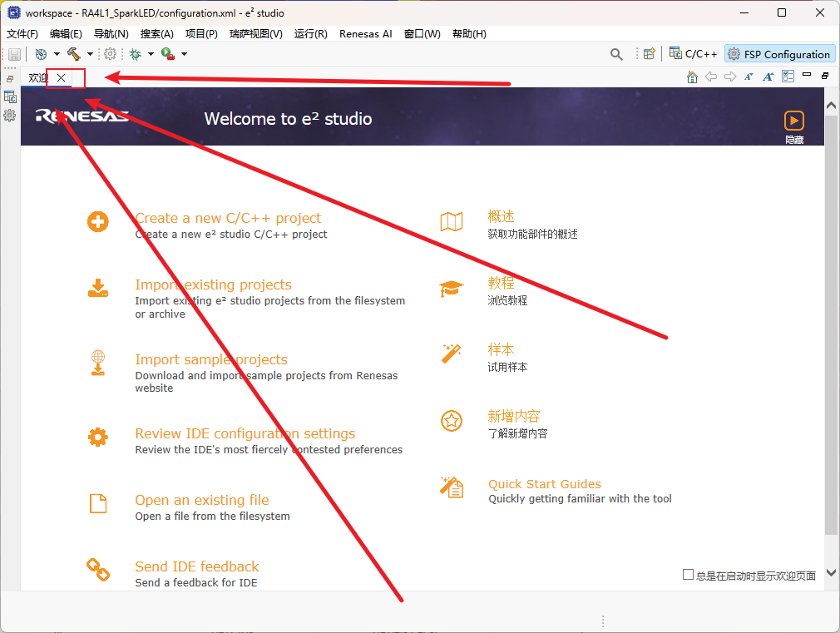840x633 pixels.
Task: Click the magnifier search icon in toolbar
Action: point(616,54)
